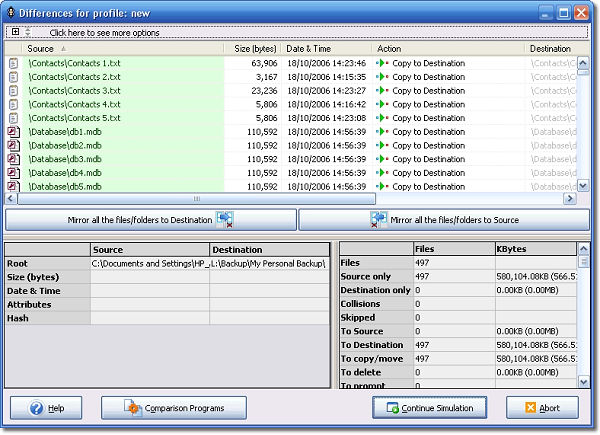Click the copy arrow icon for Contacts 5.txt
Image resolution: width=600 pixels, height=435 pixels.
pyautogui.click(x=383, y=118)
